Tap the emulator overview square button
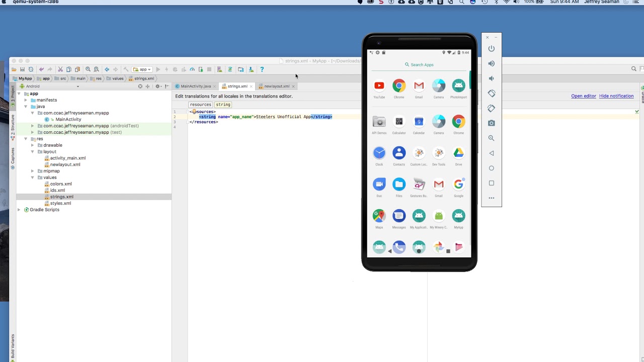644x362 pixels. coord(492,183)
